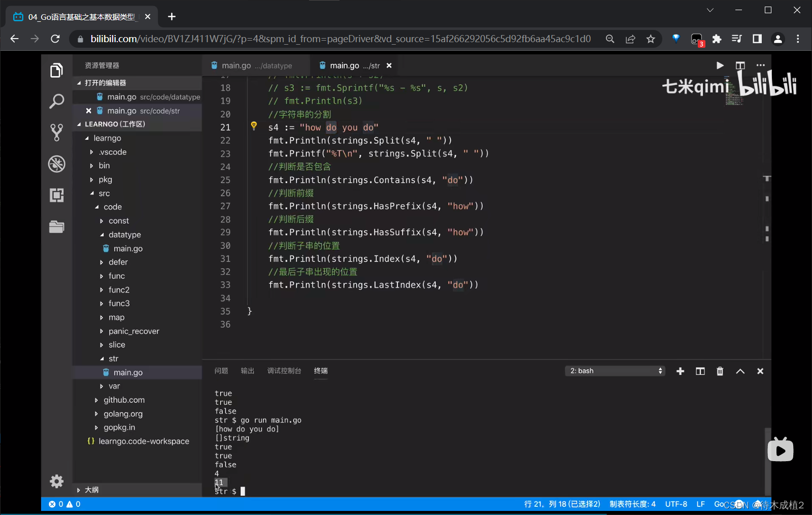Run code with the play triangle icon

click(720, 66)
